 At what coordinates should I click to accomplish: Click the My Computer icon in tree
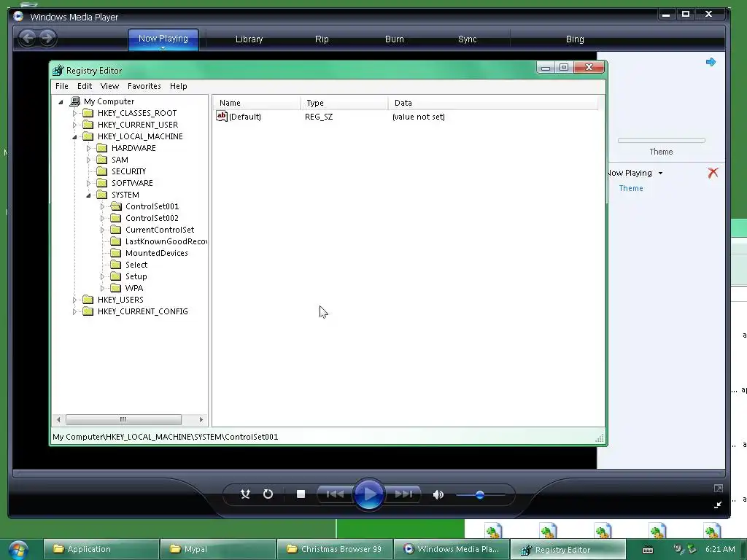click(x=75, y=101)
